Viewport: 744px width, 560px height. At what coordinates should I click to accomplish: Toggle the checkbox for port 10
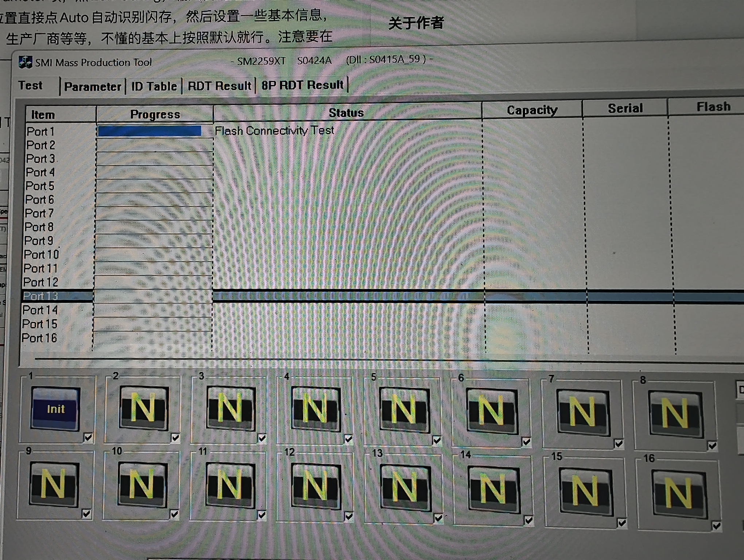[x=174, y=514]
